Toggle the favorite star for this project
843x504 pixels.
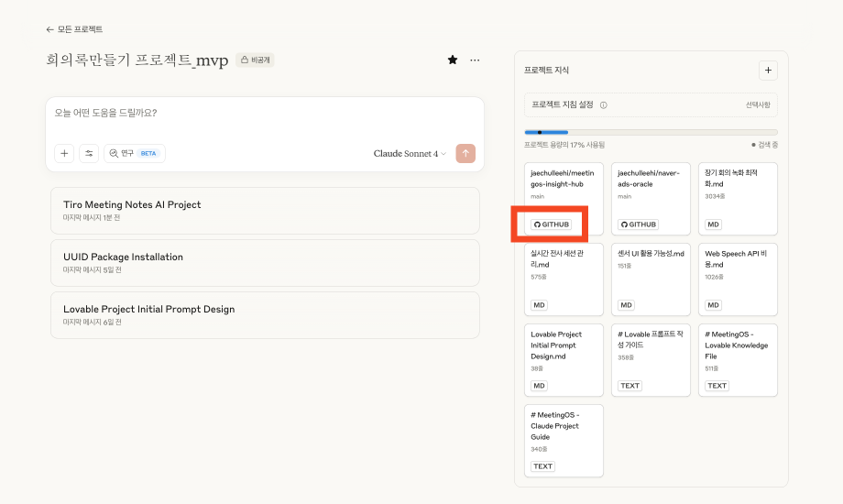[453, 60]
